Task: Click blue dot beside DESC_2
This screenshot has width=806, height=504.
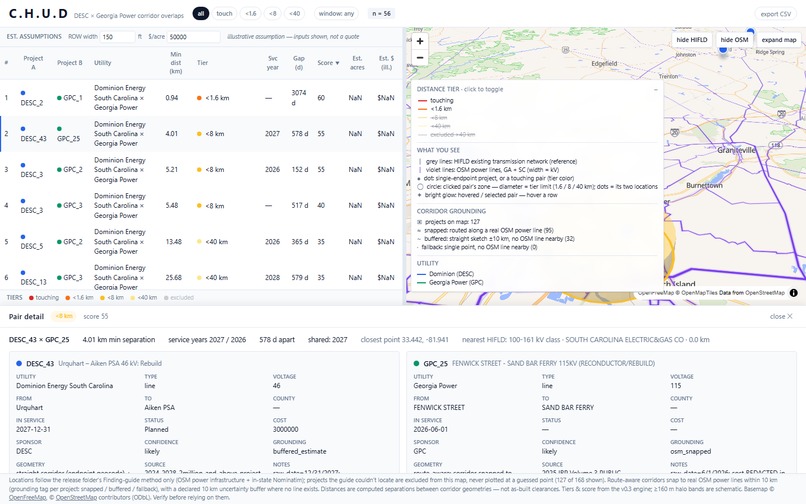Action: (23, 93)
